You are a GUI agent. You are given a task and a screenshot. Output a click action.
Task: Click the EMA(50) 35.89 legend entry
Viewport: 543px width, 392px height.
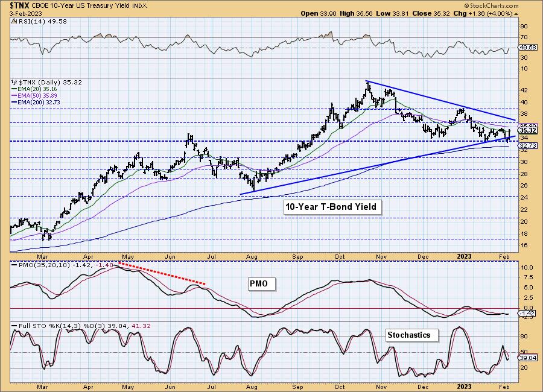tap(34, 95)
